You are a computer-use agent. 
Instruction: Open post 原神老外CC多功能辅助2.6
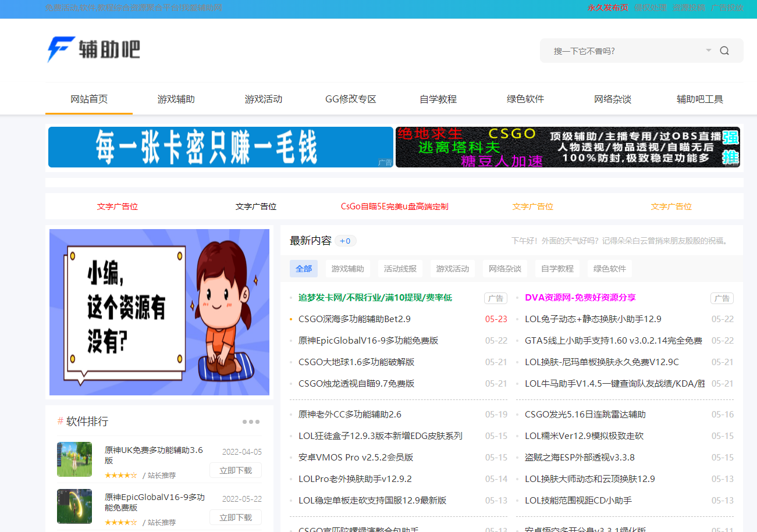[350, 415]
